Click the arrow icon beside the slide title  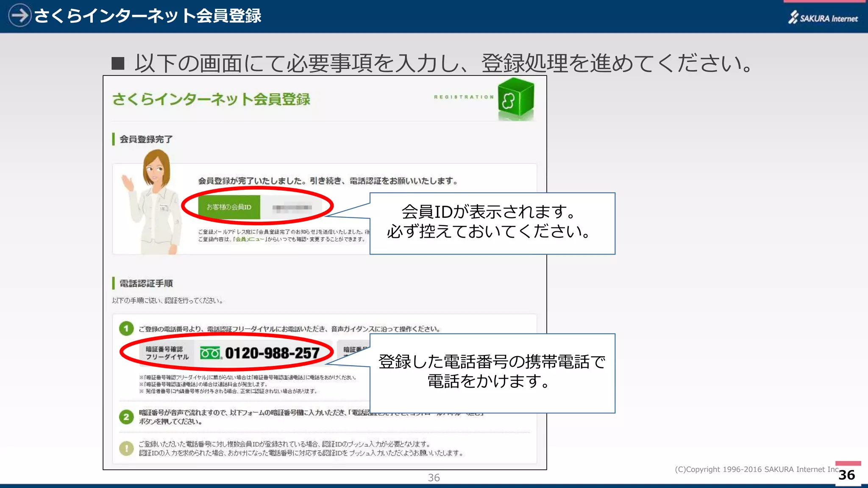tap(19, 15)
